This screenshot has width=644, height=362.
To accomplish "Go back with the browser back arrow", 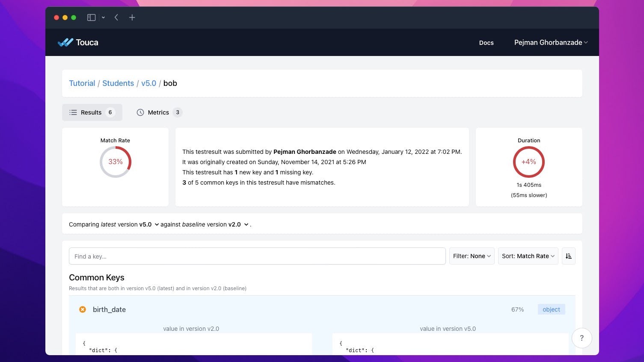I will coord(116,18).
